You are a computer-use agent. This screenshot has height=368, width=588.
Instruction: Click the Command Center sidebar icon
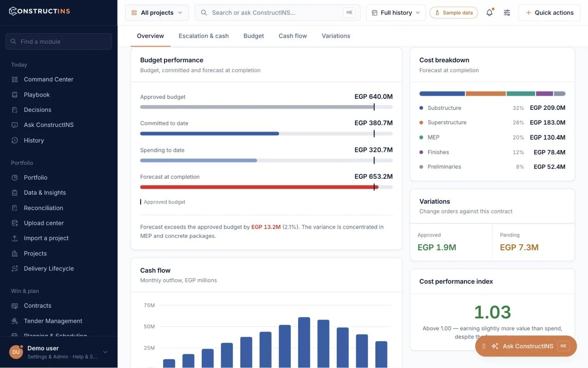pyautogui.click(x=15, y=80)
